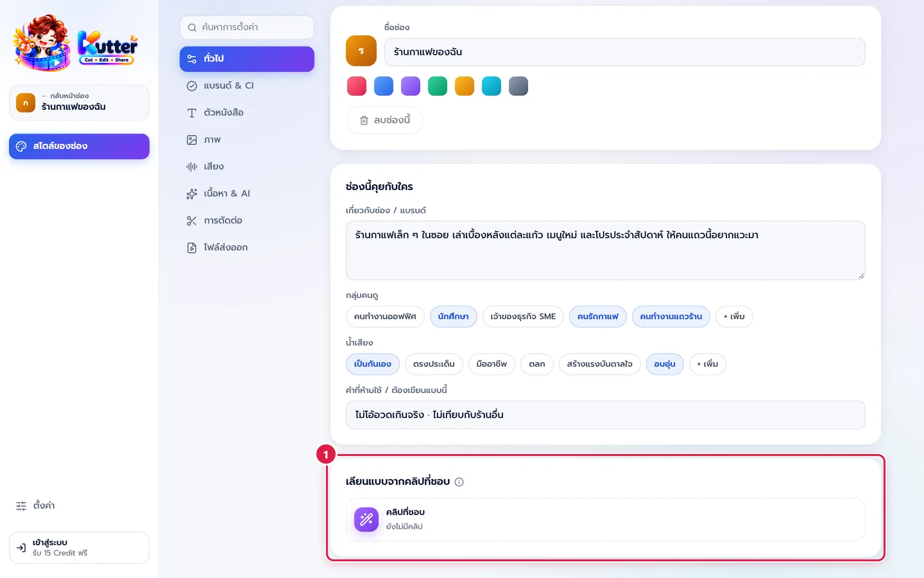Select the gray channel color swatch
Image resolution: width=924 pixels, height=578 pixels.
click(518, 86)
